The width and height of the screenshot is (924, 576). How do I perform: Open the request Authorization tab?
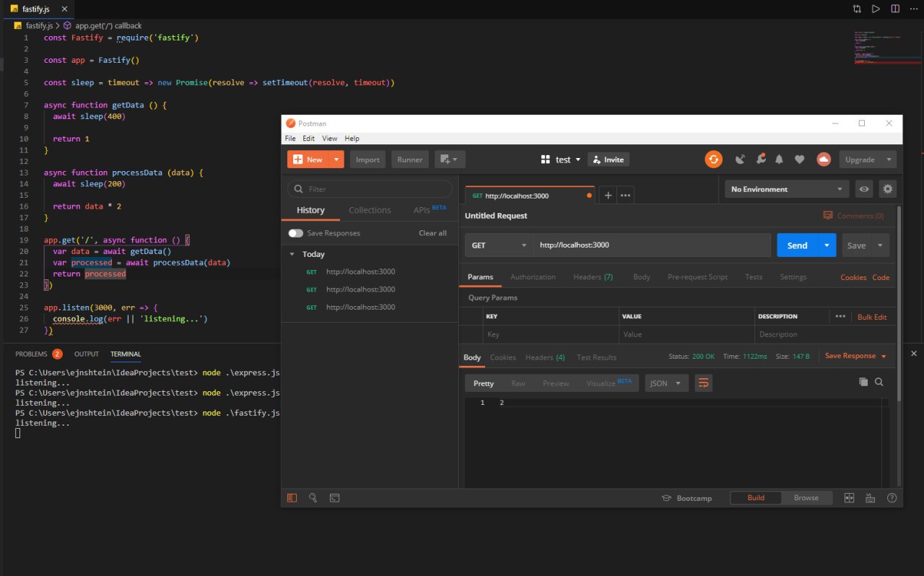(533, 277)
